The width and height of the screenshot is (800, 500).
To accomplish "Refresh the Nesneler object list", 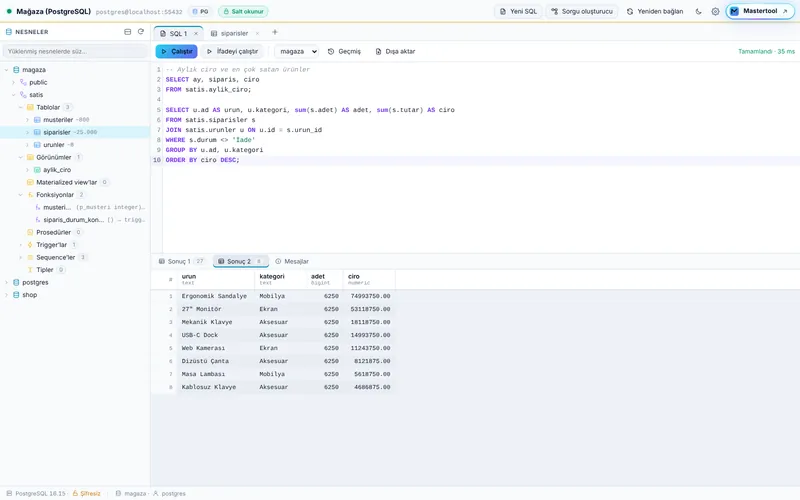I will click(141, 32).
